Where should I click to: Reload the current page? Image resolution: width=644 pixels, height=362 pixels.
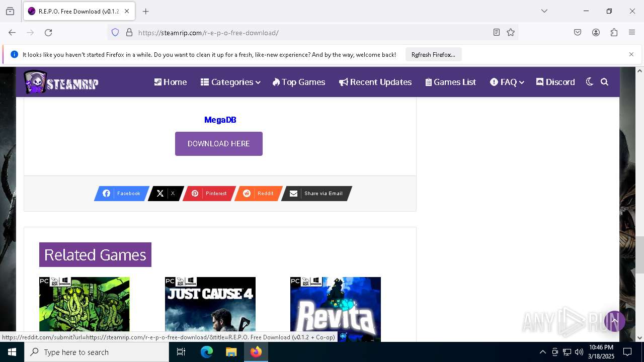pos(48,32)
